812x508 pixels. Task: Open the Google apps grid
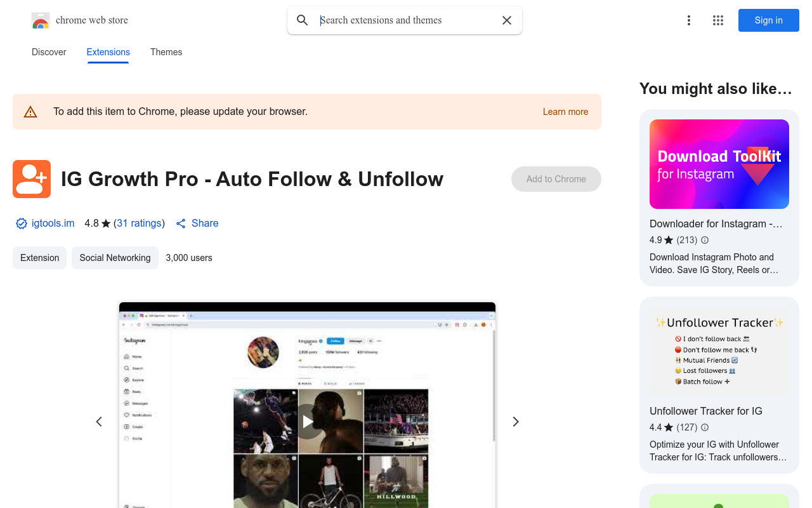tap(718, 20)
